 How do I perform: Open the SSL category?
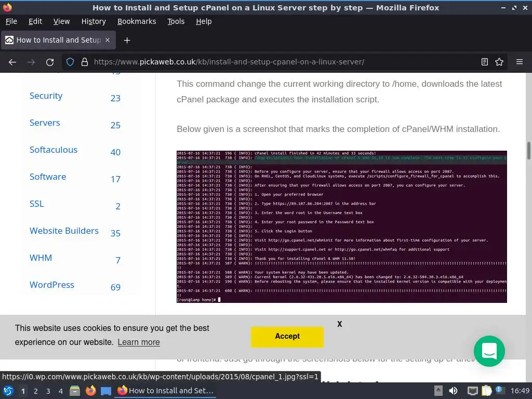click(x=37, y=204)
